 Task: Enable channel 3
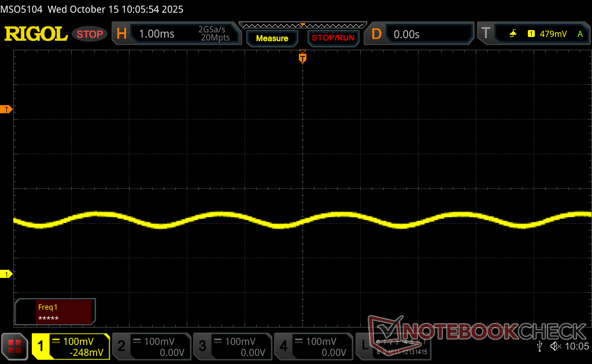(x=232, y=346)
